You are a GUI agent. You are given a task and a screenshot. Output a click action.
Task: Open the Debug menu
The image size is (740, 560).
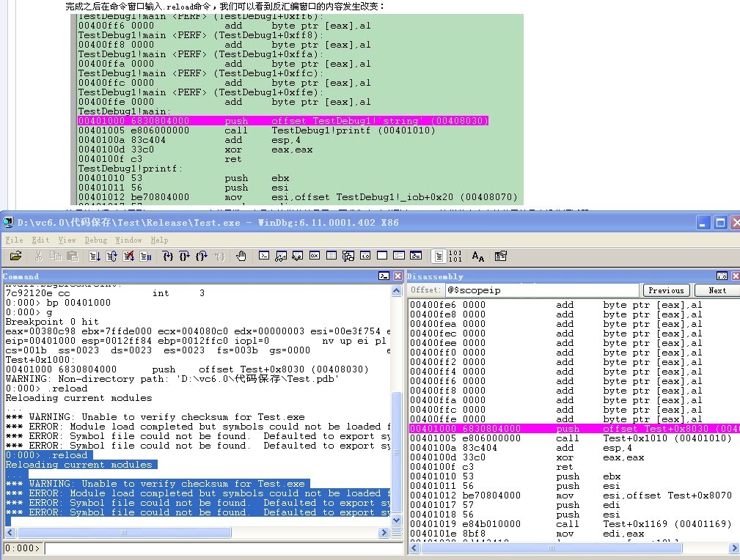(x=96, y=240)
